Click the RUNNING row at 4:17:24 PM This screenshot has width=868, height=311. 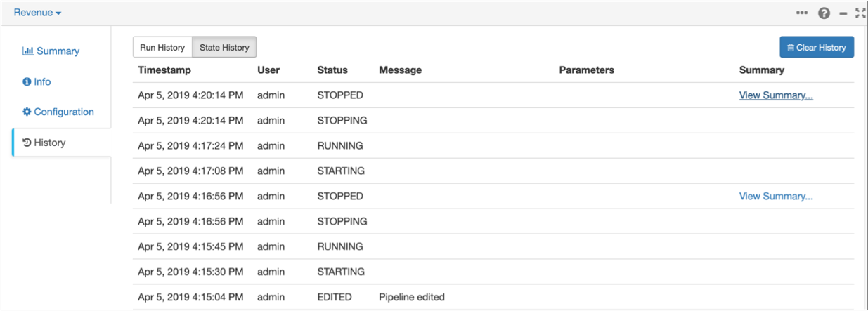(x=340, y=146)
